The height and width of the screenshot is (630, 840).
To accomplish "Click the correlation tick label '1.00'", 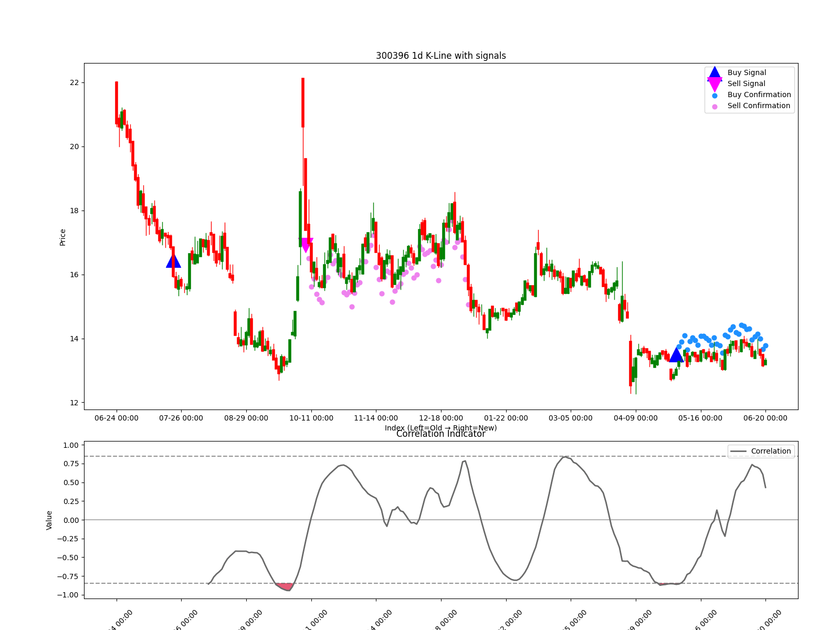I will point(70,445).
